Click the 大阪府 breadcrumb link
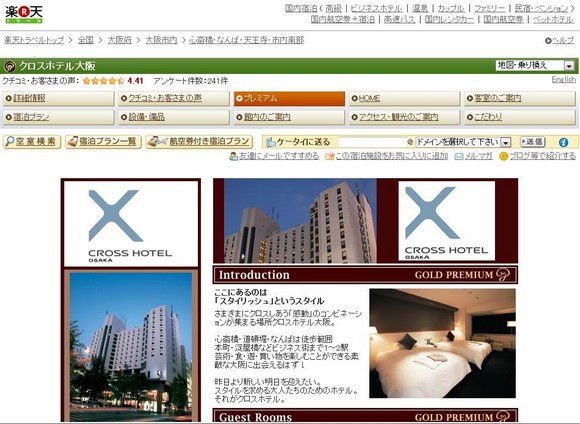 pyautogui.click(x=119, y=40)
